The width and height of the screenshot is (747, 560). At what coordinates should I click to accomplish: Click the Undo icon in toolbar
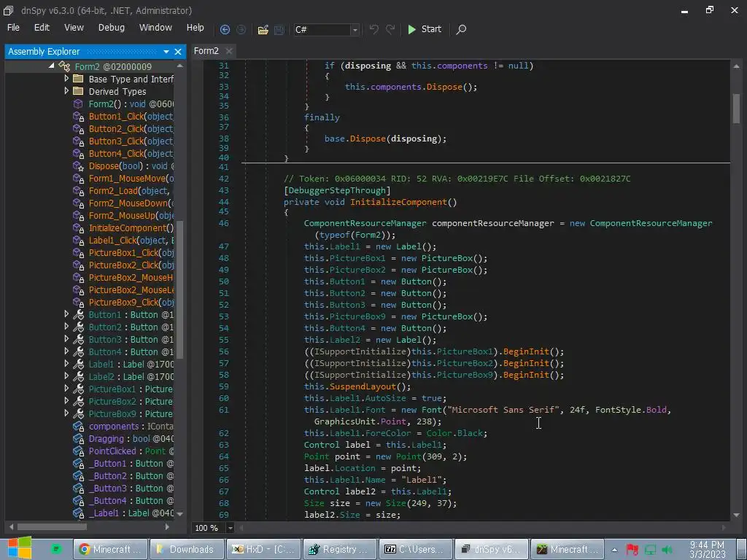pyautogui.click(x=374, y=29)
